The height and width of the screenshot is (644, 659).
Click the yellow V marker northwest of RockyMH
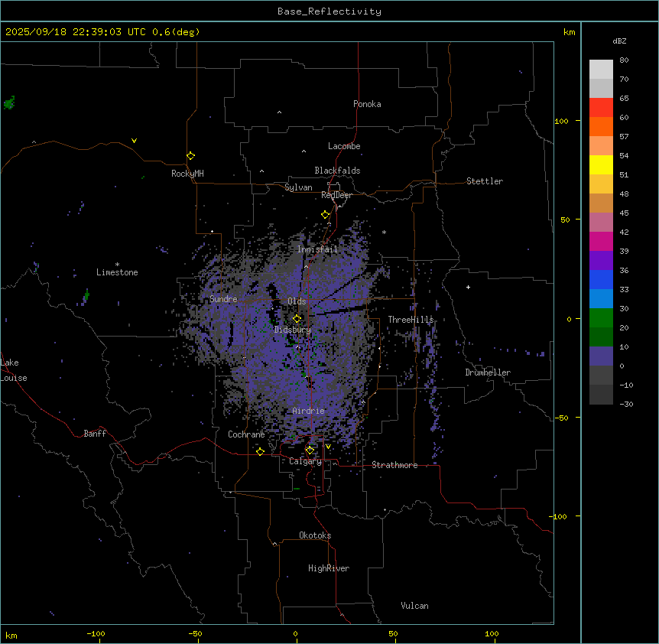pos(134,141)
